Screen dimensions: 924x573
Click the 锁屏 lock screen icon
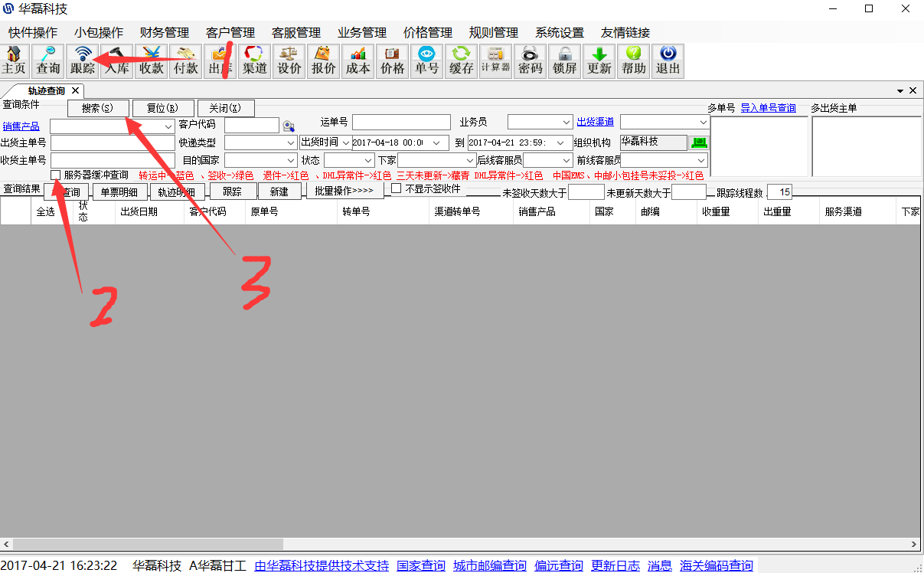tap(565, 61)
